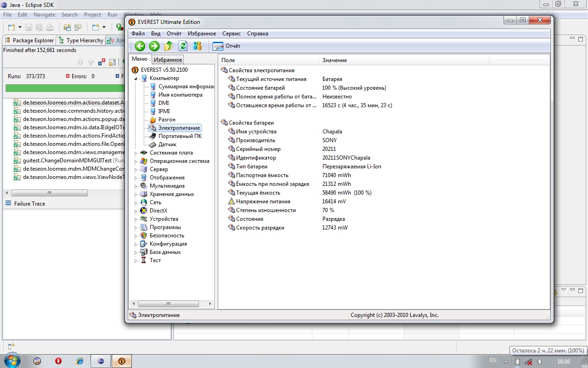
Task: Click JUnit list horizontal scrollbar thumb
Action: 49,193
